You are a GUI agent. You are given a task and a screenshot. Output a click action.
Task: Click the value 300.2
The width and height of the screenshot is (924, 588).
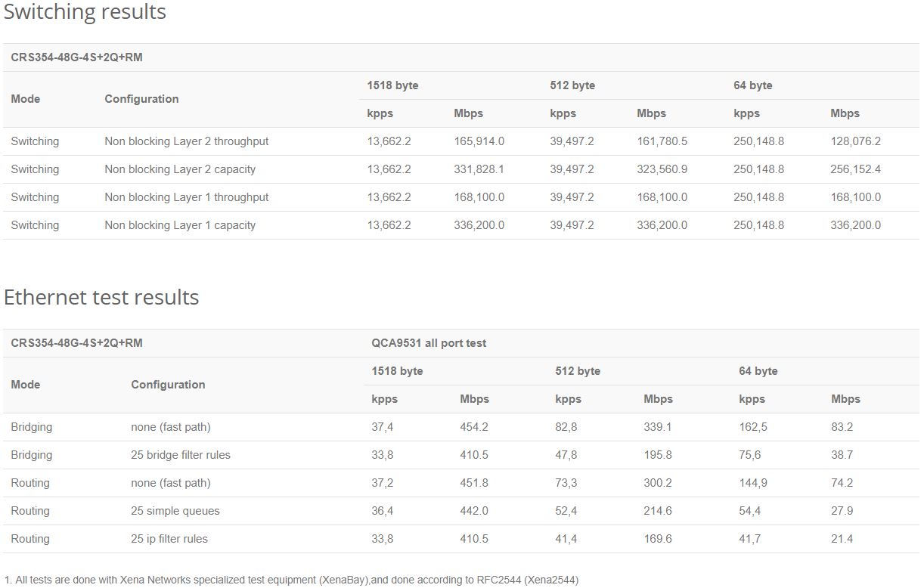(x=658, y=483)
